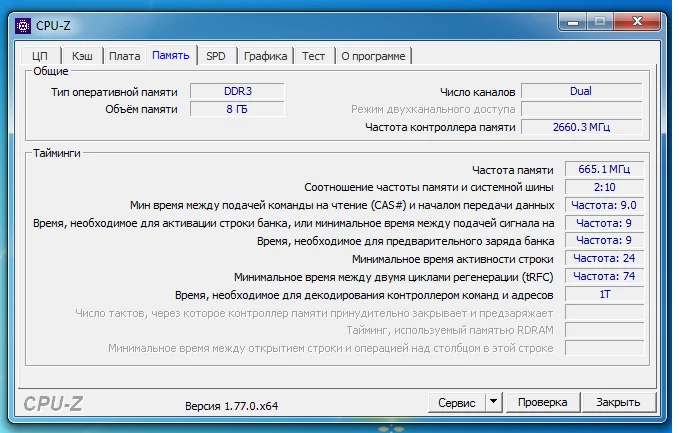Click the 665.1 МГц memory frequency value
The width and height of the screenshot is (679, 433).
click(x=604, y=169)
